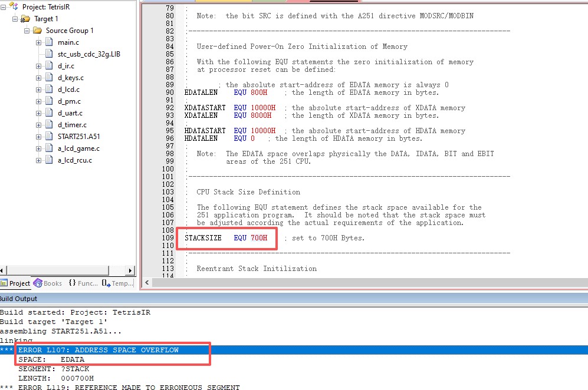Click the Target 1 folder icon

click(25, 19)
